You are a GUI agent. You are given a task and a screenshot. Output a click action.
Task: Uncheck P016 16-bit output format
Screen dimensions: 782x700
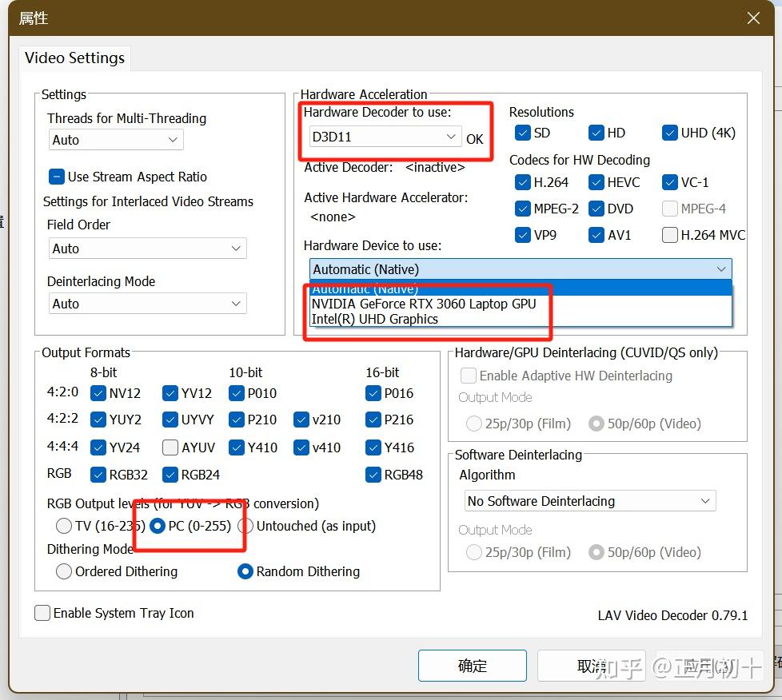coord(373,393)
